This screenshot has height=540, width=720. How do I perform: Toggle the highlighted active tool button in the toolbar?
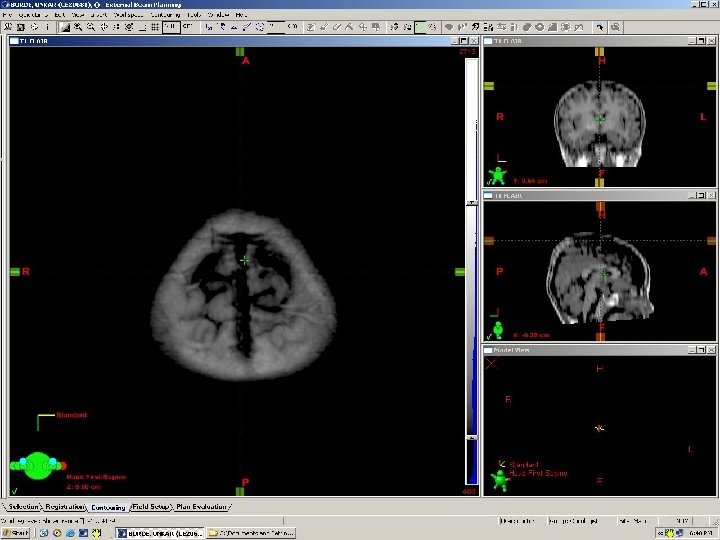421,27
